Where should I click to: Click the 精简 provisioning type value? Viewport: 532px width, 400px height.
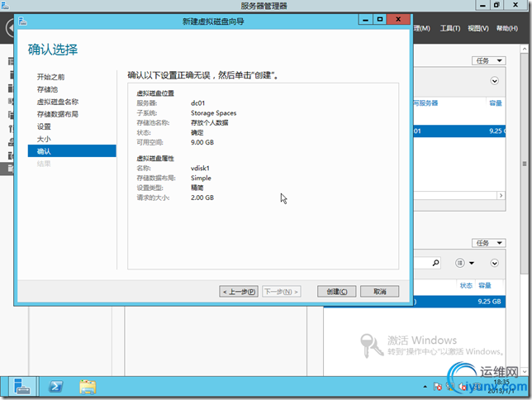tap(197, 188)
